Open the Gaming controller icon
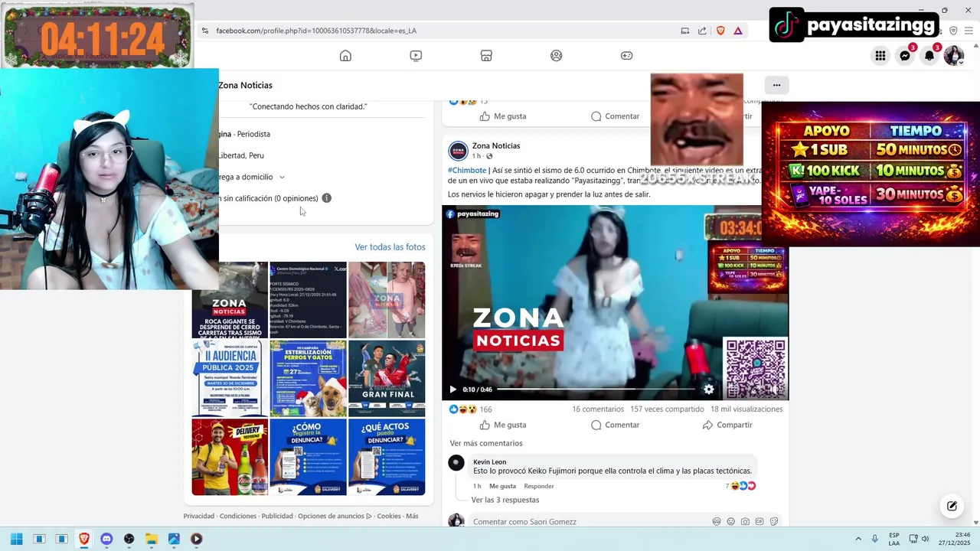 [626, 55]
